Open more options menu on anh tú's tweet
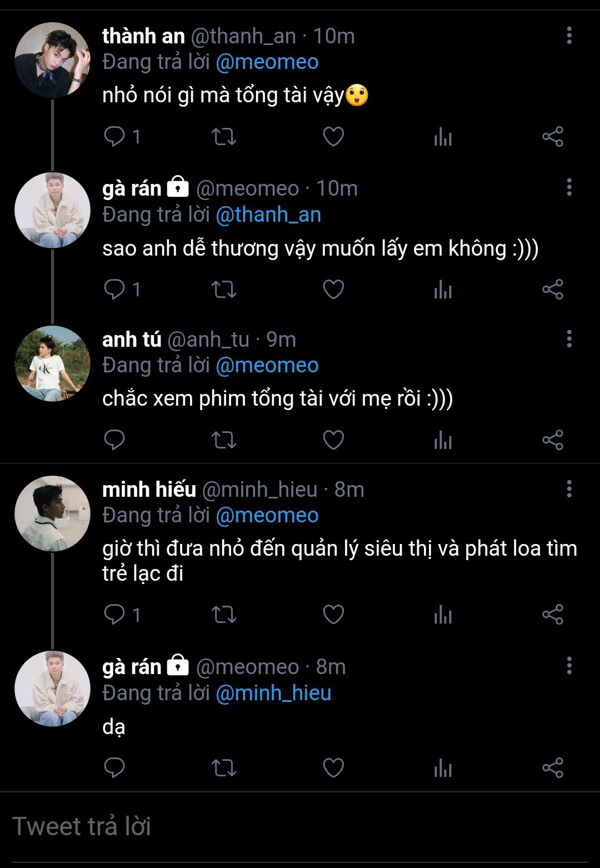600x868 pixels. point(569,339)
